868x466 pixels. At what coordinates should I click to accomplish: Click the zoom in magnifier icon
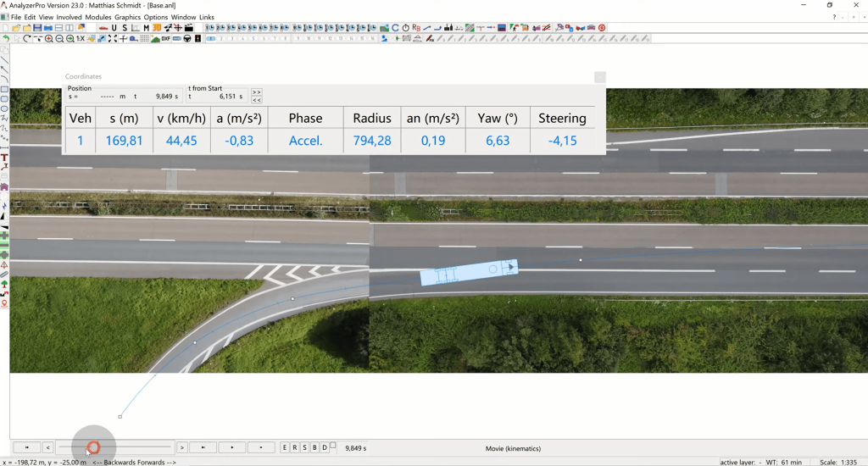click(49, 39)
